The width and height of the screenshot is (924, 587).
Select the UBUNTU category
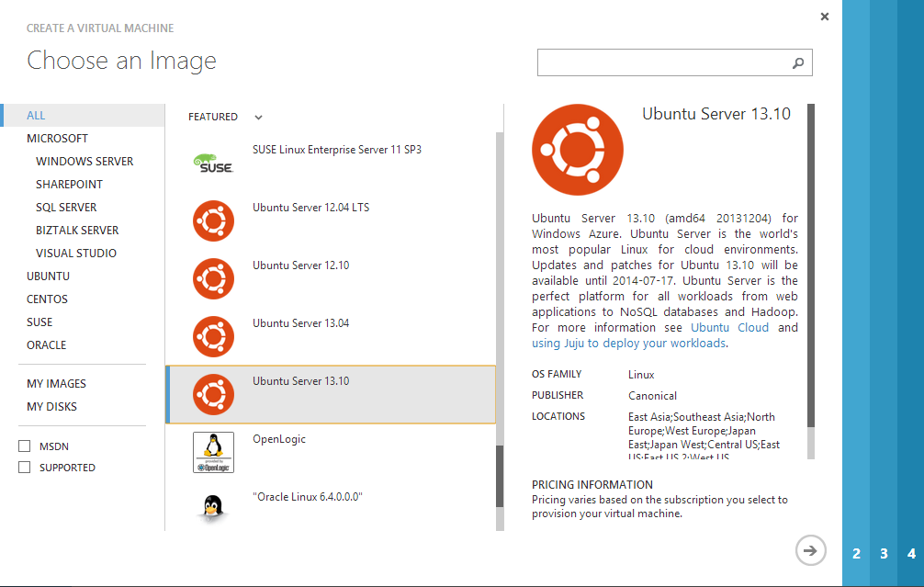(x=48, y=277)
